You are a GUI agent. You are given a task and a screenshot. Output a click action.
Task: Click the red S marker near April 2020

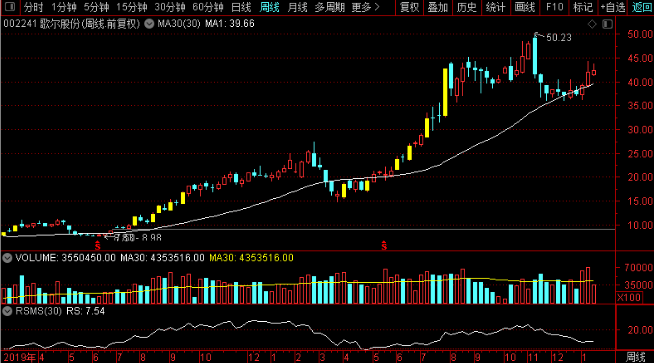[x=384, y=246]
